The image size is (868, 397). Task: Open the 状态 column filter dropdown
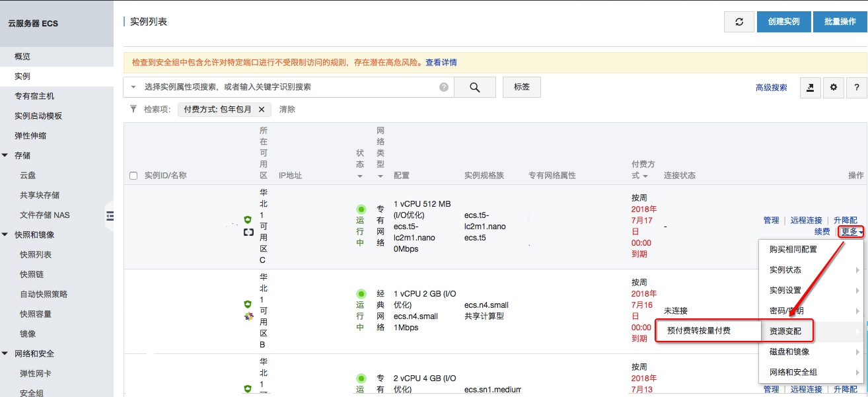click(x=360, y=176)
